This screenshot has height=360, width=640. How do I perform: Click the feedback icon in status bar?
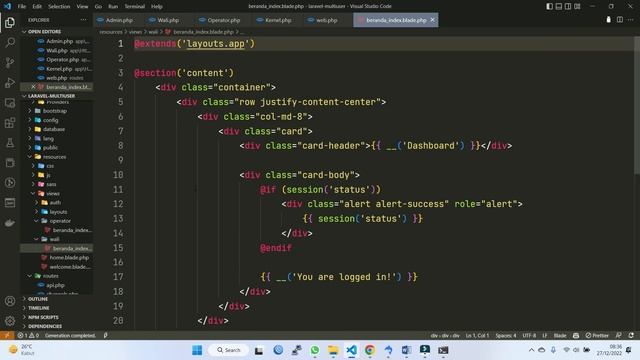619,335
